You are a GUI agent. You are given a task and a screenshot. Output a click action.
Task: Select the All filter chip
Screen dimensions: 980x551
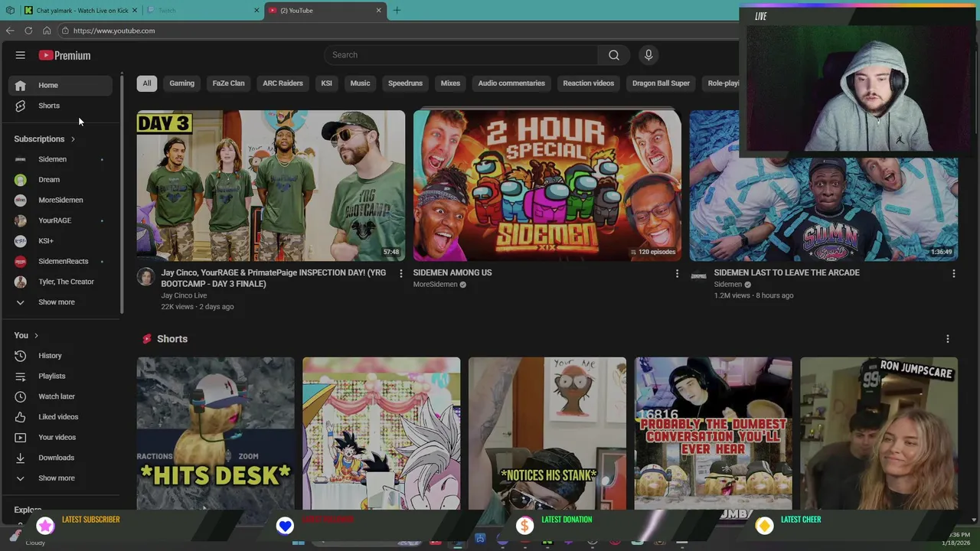pos(147,83)
